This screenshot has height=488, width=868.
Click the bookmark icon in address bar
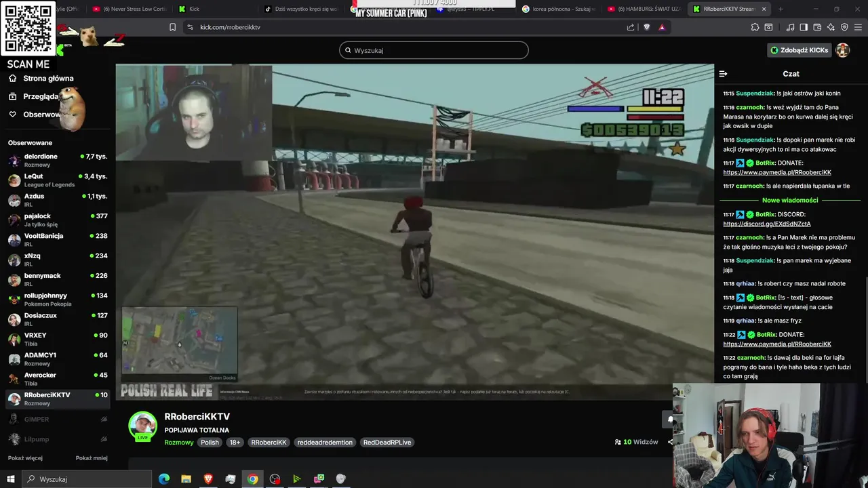[x=172, y=27]
